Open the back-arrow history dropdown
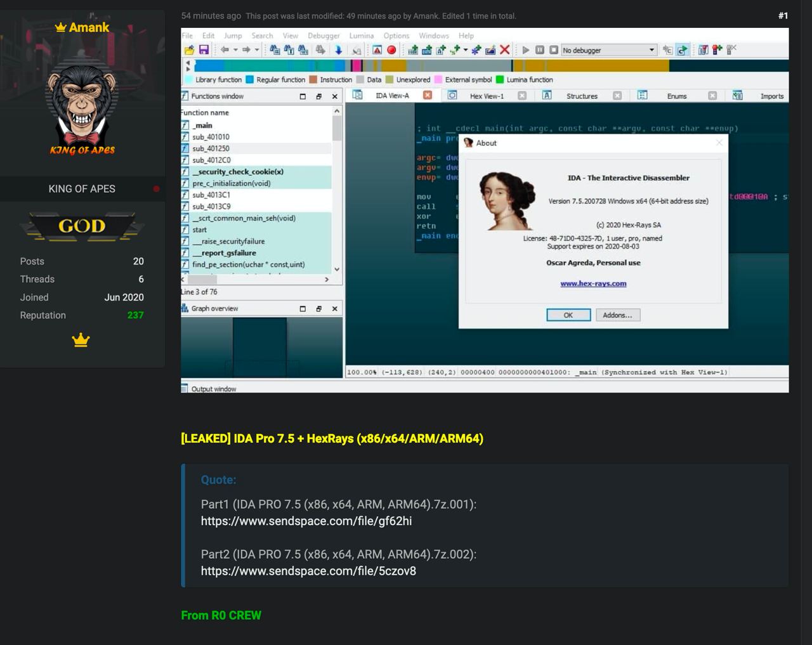812x645 pixels. [x=235, y=50]
